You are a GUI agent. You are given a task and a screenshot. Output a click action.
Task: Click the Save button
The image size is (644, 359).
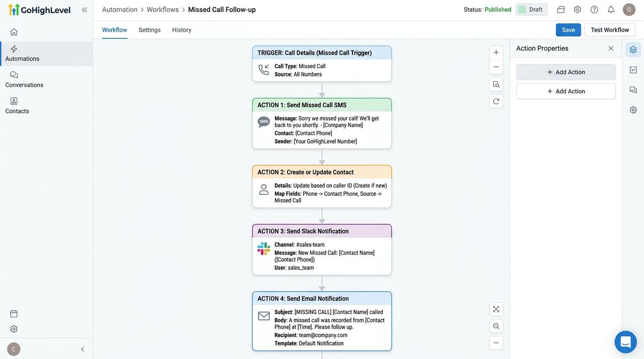569,30
